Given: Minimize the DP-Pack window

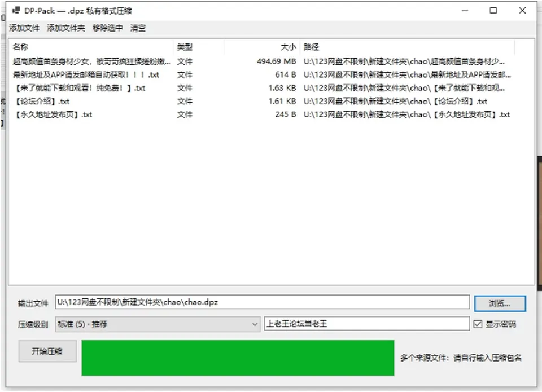Looking at the screenshot, I should click(465, 11).
